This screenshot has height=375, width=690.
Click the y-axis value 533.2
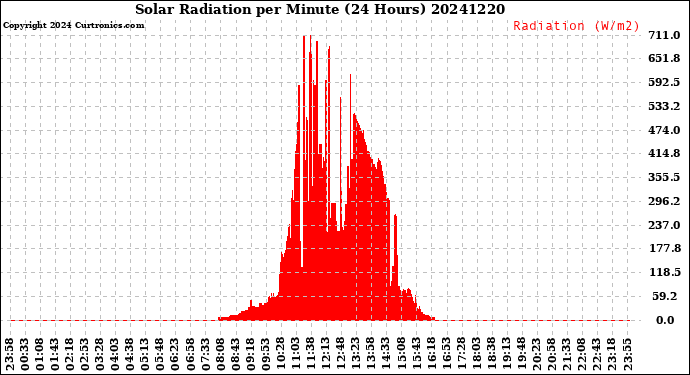[664, 107]
